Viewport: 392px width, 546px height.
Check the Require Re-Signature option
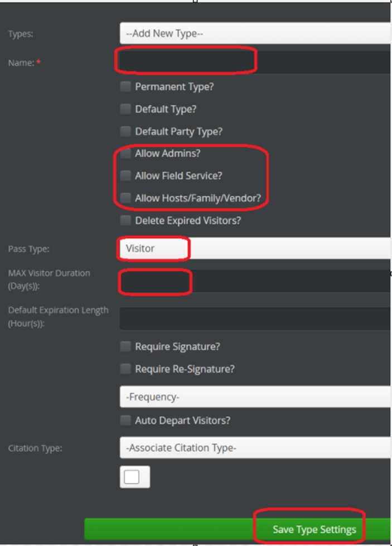coord(125,369)
